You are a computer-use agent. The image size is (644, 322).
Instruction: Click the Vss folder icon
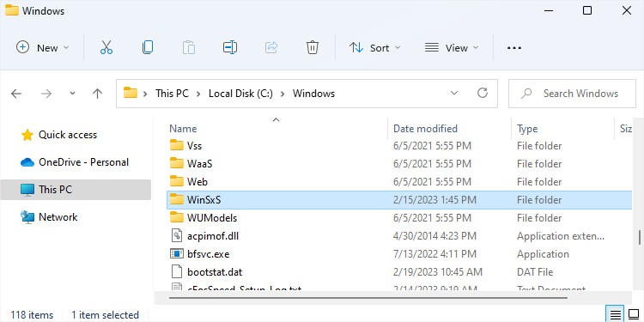tap(177, 145)
